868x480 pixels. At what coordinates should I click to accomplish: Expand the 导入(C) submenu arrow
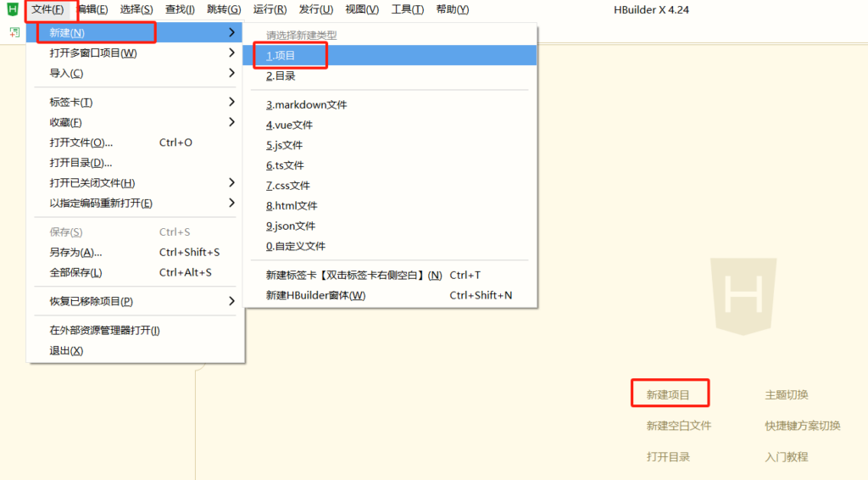coord(231,73)
